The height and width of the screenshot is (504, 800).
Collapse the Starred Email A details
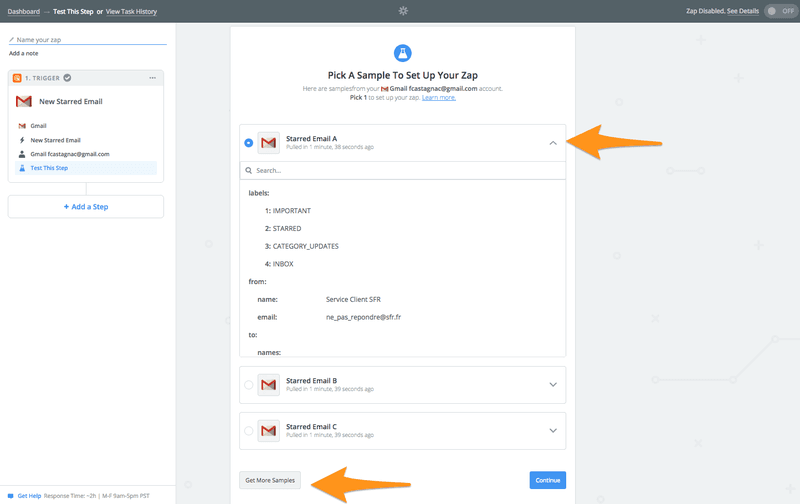(553, 143)
